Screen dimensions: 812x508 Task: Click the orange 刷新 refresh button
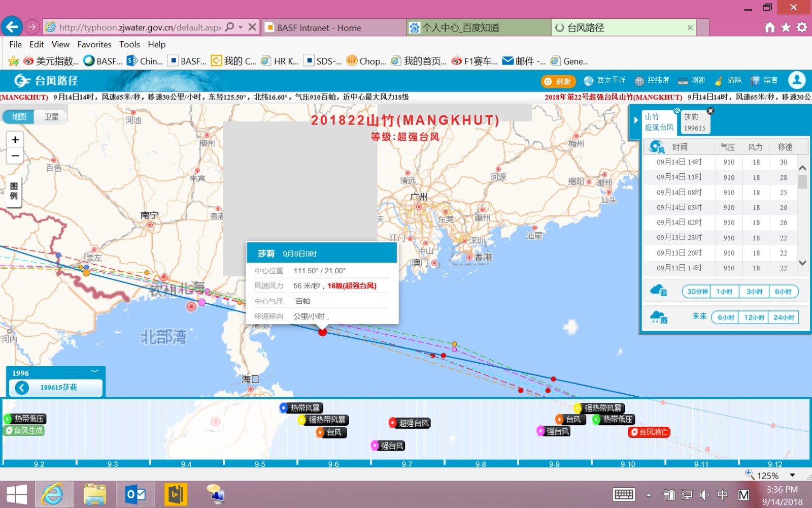click(558, 81)
